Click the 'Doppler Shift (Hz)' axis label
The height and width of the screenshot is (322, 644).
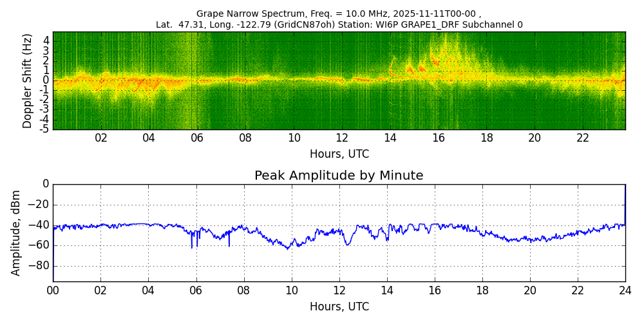pos(27,81)
